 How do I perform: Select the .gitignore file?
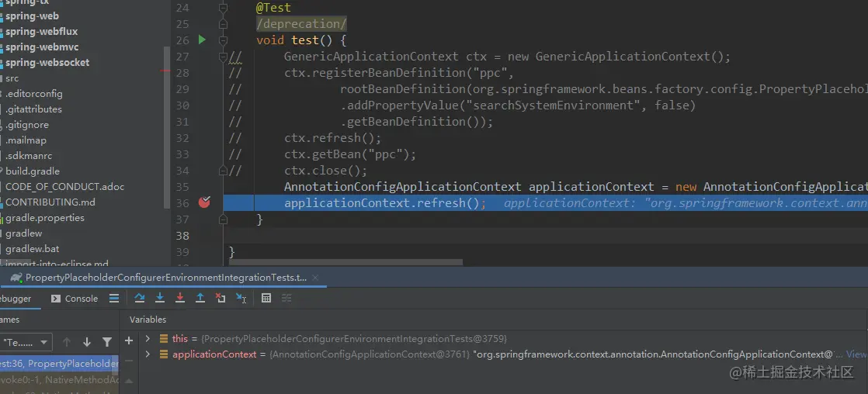click(27, 125)
